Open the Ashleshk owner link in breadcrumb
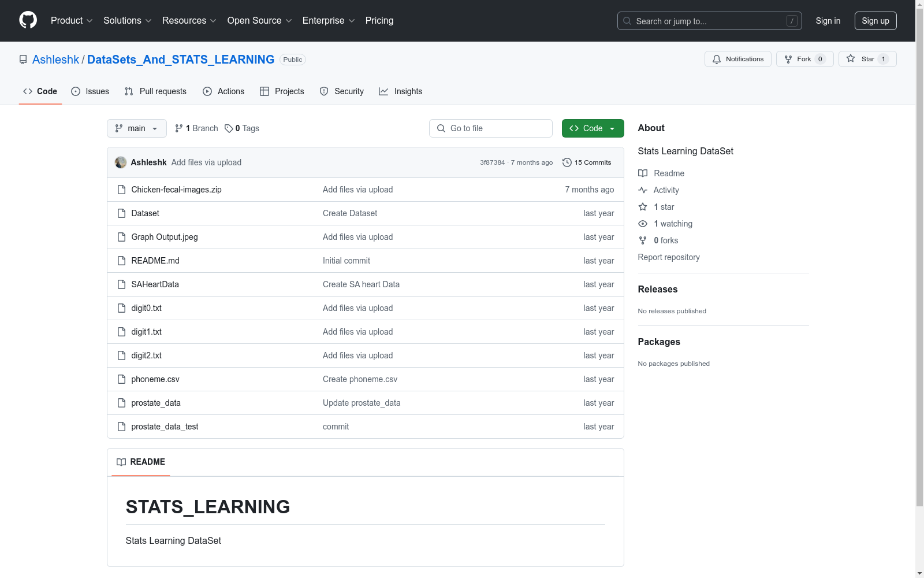Viewport: 924px width, 578px height. tap(55, 60)
